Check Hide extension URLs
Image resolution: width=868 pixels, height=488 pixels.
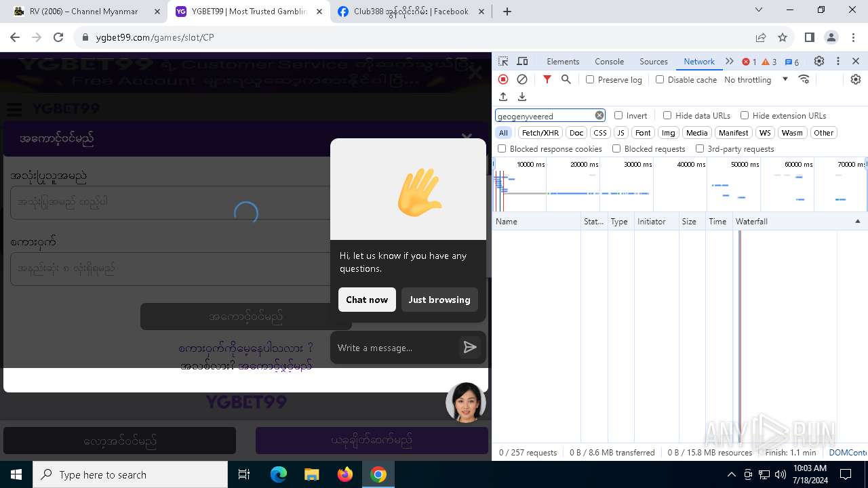coord(745,115)
